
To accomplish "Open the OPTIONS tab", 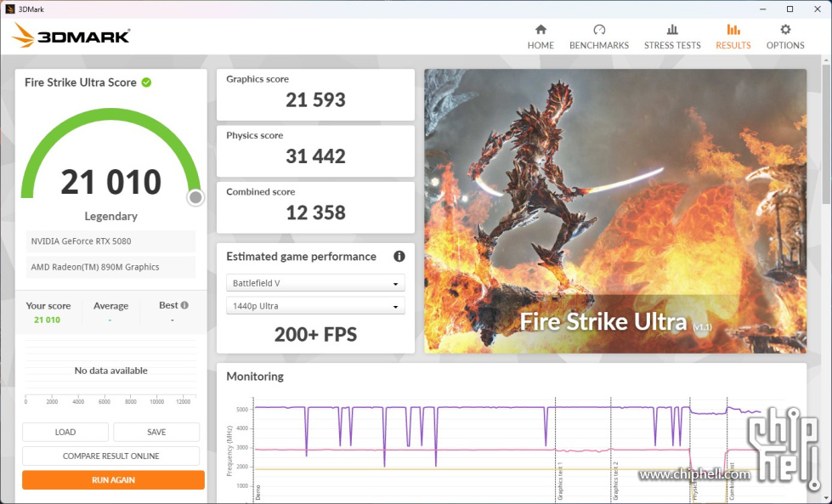I will tap(784, 37).
